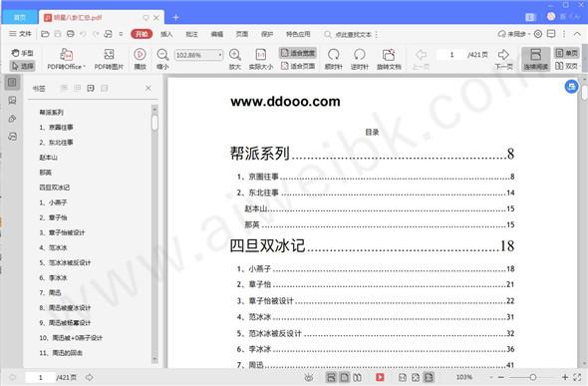Screen dimensions: 588x386
Task: Click the 旋转文档 rotate document icon
Action: click(389, 55)
